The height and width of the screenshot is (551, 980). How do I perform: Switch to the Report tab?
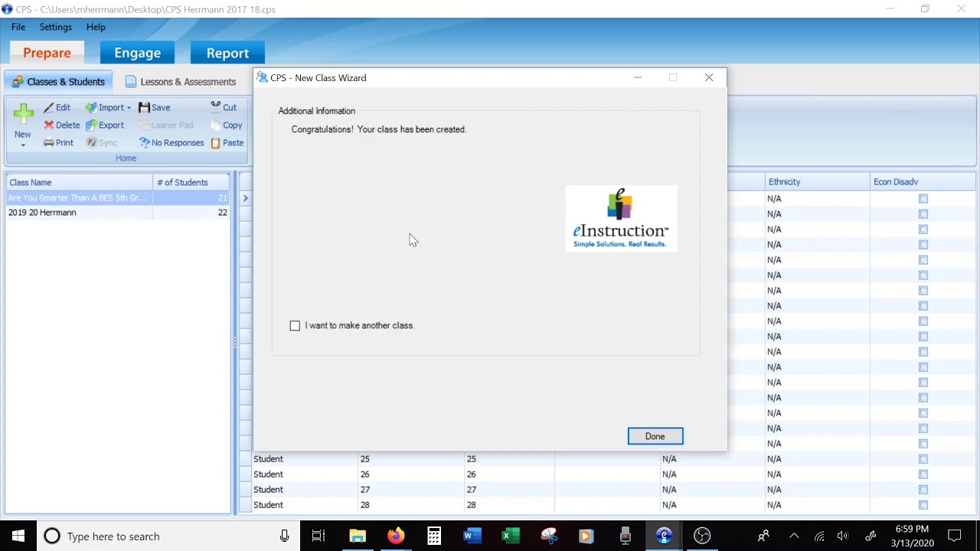227,53
